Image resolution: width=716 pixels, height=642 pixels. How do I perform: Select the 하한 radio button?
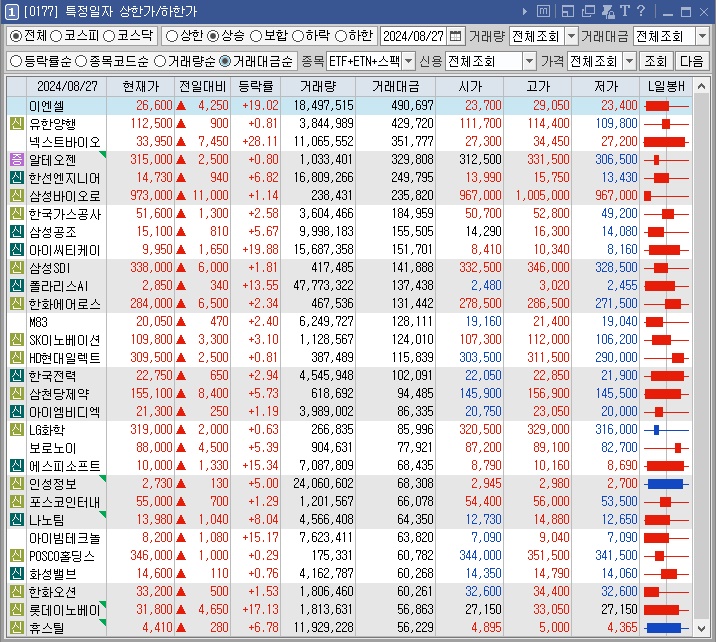[341, 36]
